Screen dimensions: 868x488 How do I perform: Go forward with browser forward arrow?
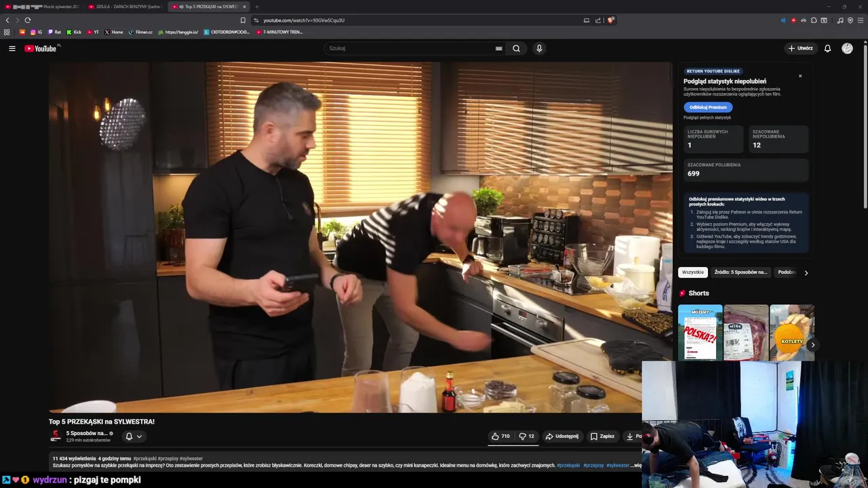coord(18,20)
